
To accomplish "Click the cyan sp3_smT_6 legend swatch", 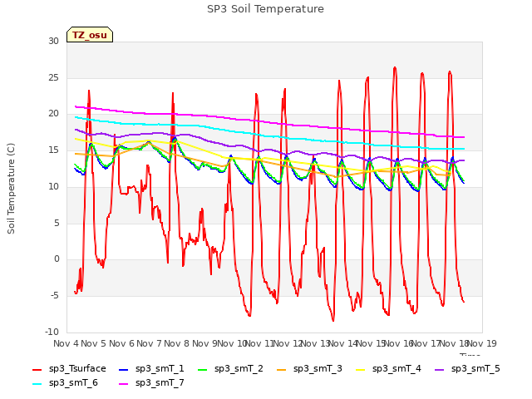I will [37, 384].
